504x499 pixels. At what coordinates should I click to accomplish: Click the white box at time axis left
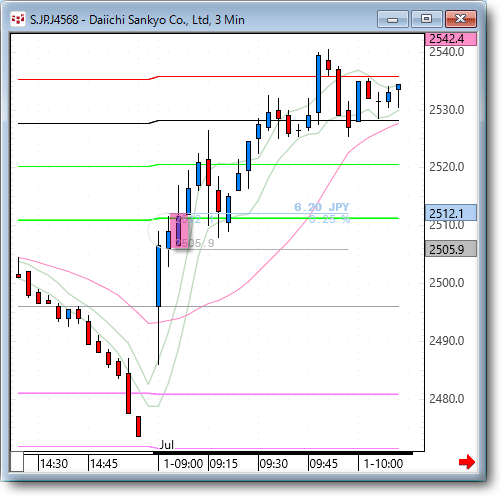16,462
